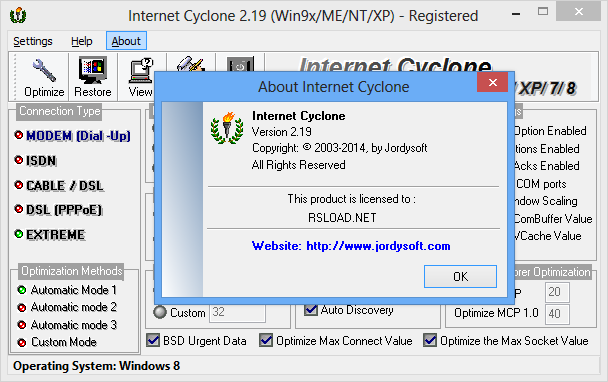
Task: Click the Optimize MCP 1.0 field showing 40
Action: (x=557, y=314)
